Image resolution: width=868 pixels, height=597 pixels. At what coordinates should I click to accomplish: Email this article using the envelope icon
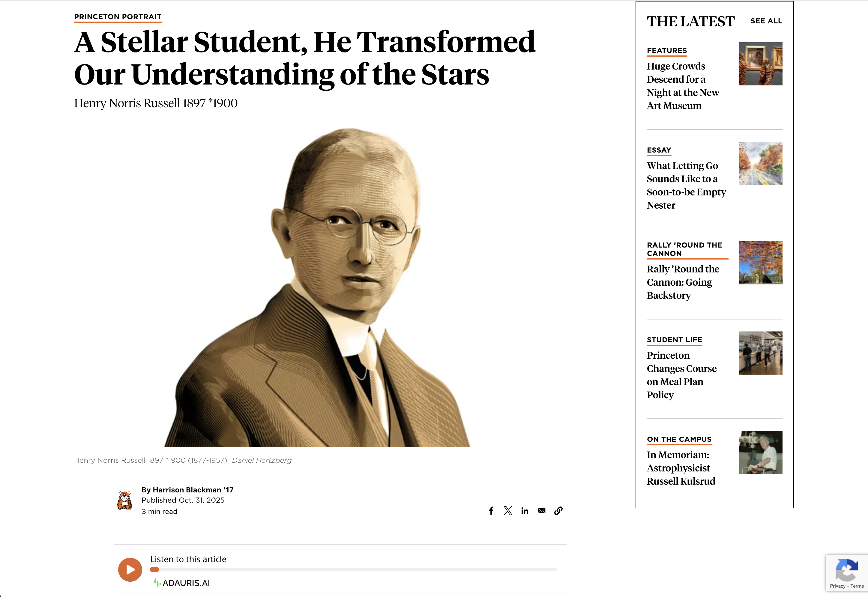[542, 511]
